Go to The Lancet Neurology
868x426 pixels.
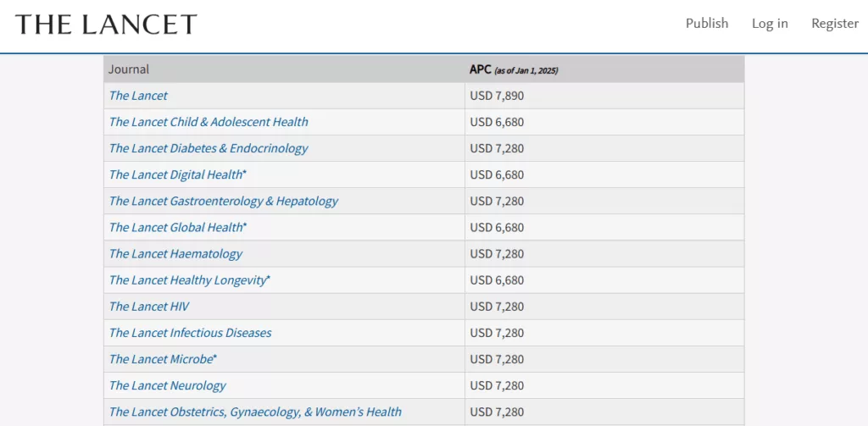[x=167, y=385]
